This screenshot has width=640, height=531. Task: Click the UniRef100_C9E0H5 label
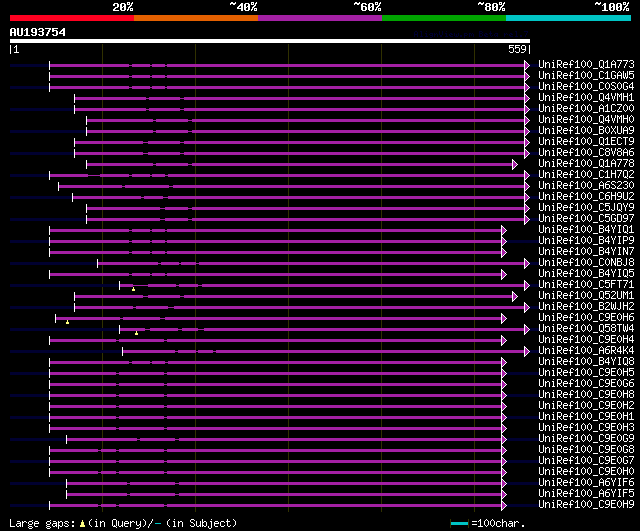coord(586,373)
